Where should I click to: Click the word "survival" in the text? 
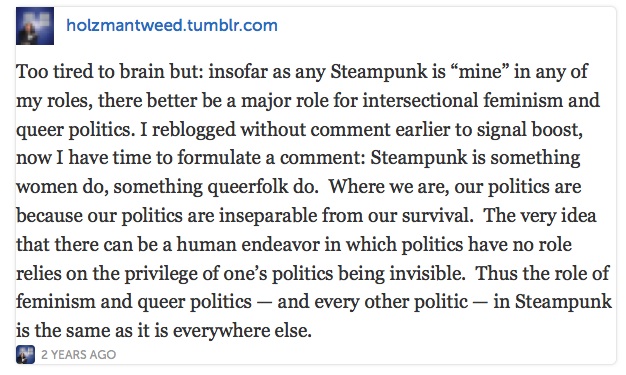click(435, 216)
